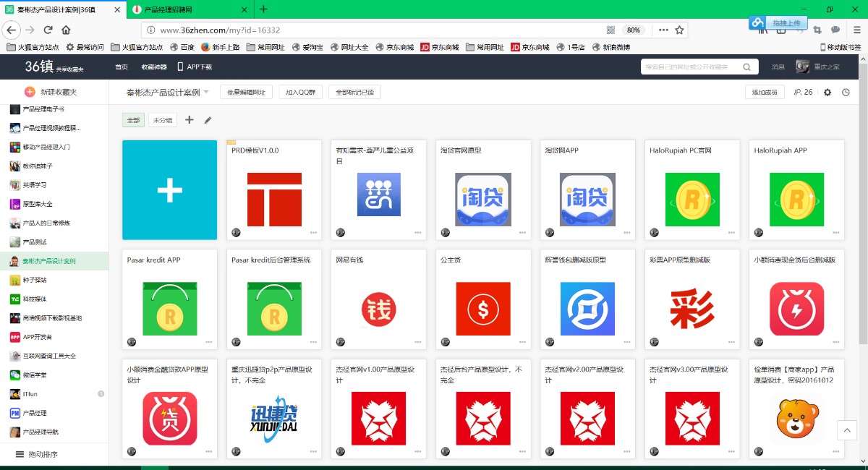
Task: Open the 彩票APP原型删减版 icon
Action: pyautogui.click(x=692, y=309)
